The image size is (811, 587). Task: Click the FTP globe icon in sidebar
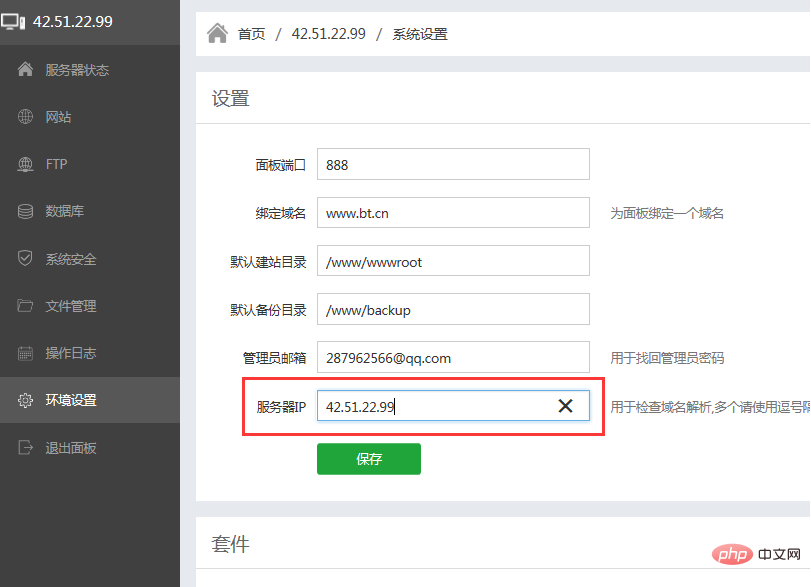click(25, 164)
